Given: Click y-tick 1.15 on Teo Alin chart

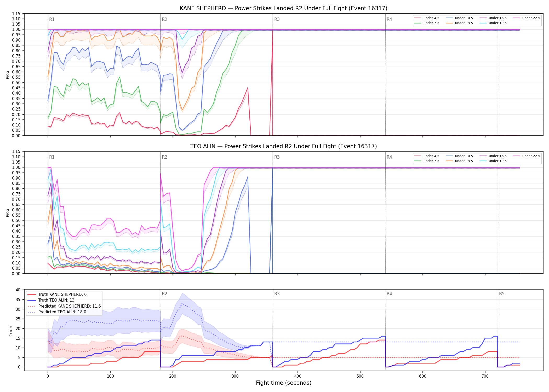Looking at the screenshot, I should click(x=16, y=152).
